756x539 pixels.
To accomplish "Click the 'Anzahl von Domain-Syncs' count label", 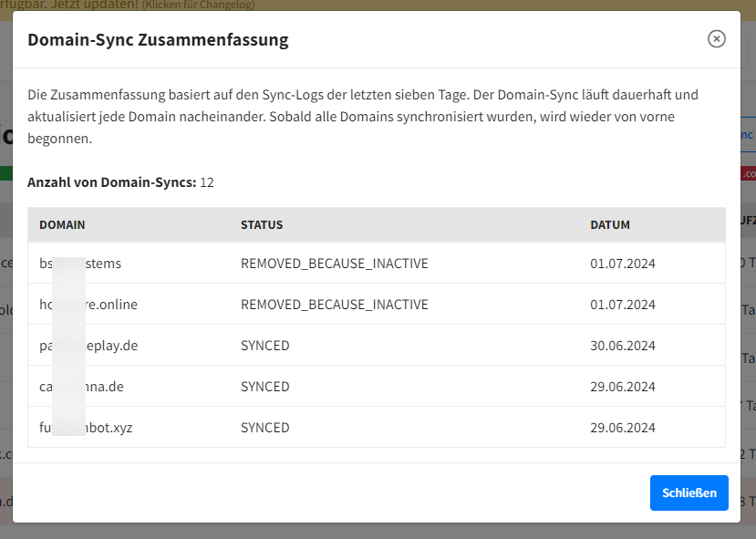I will point(111,182).
